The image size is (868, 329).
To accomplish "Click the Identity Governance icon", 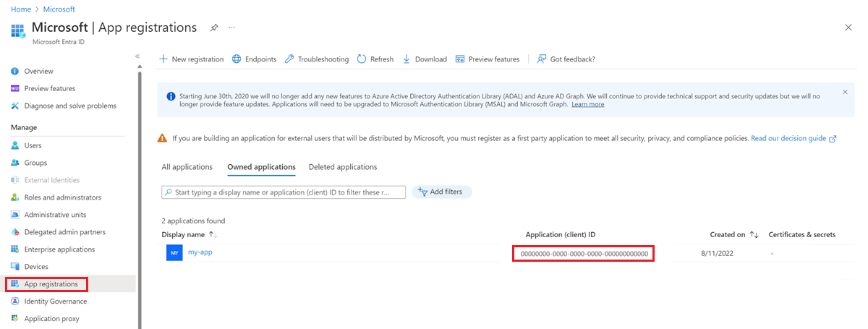I will [14, 302].
